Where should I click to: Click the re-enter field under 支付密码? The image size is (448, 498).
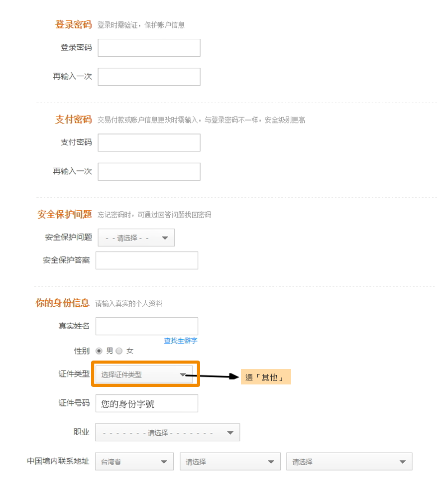point(149,171)
